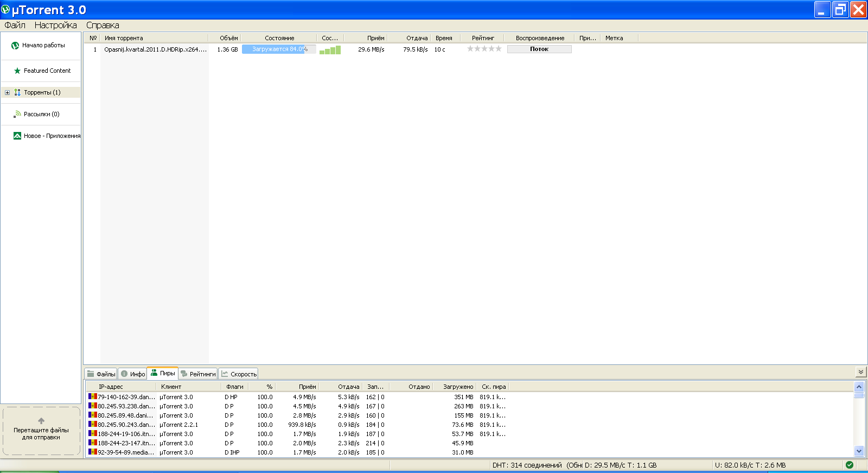Select peer 79-140-162-39.dan...
This screenshot has width=868, height=473.
coord(126,397)
